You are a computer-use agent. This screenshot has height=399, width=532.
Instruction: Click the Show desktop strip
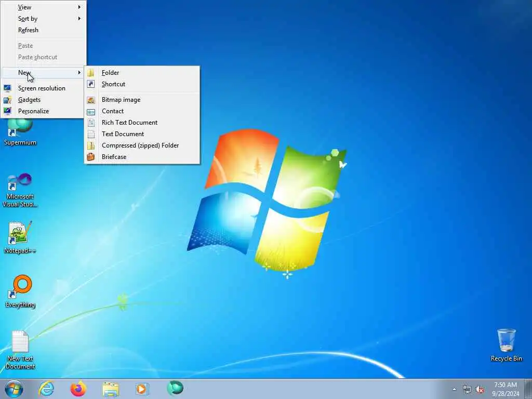click(528, 389)
